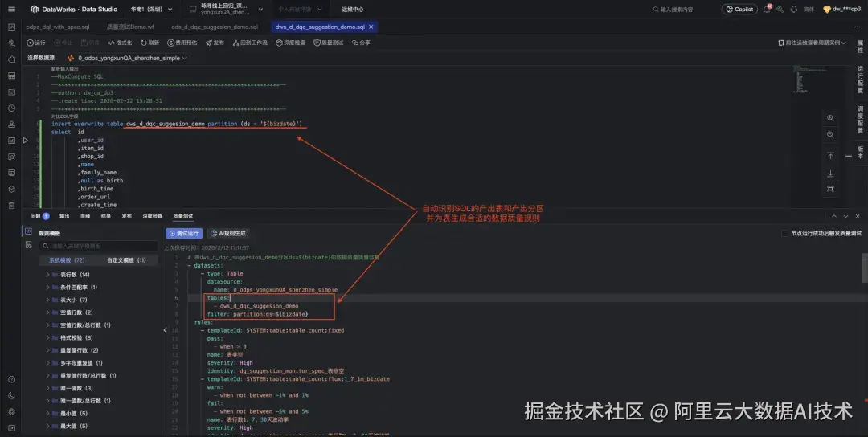
Task: Open 费用预估 cost estimate
Action: (182, 43)
